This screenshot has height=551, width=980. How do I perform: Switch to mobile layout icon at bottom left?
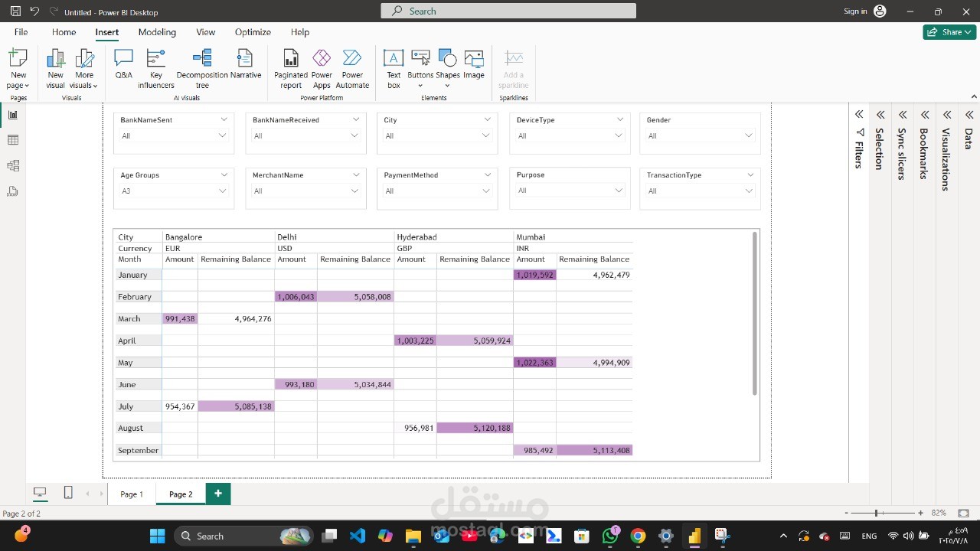[68, 493]
